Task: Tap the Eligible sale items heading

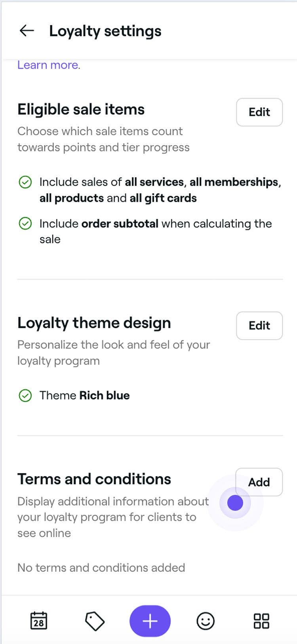Action: 80,109
